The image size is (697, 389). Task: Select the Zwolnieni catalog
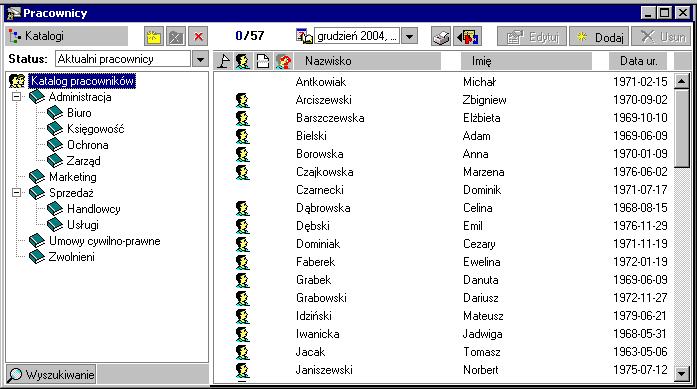pos(72,257)
